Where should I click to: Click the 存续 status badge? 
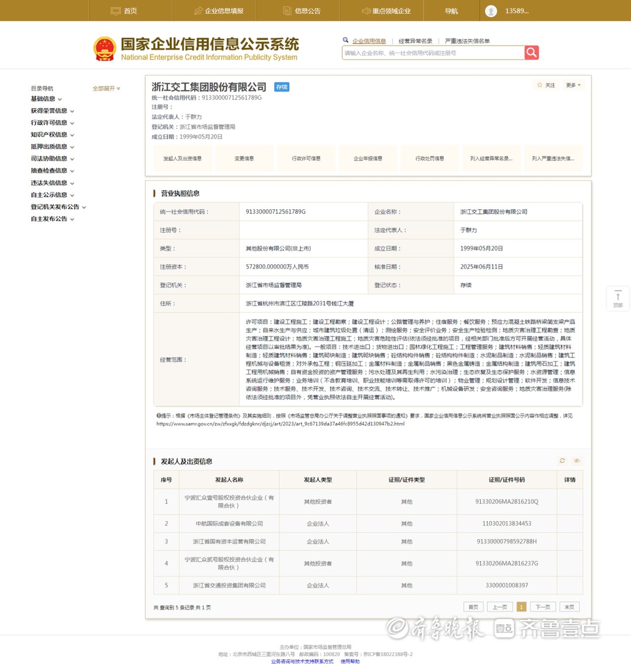pos(282,87)
